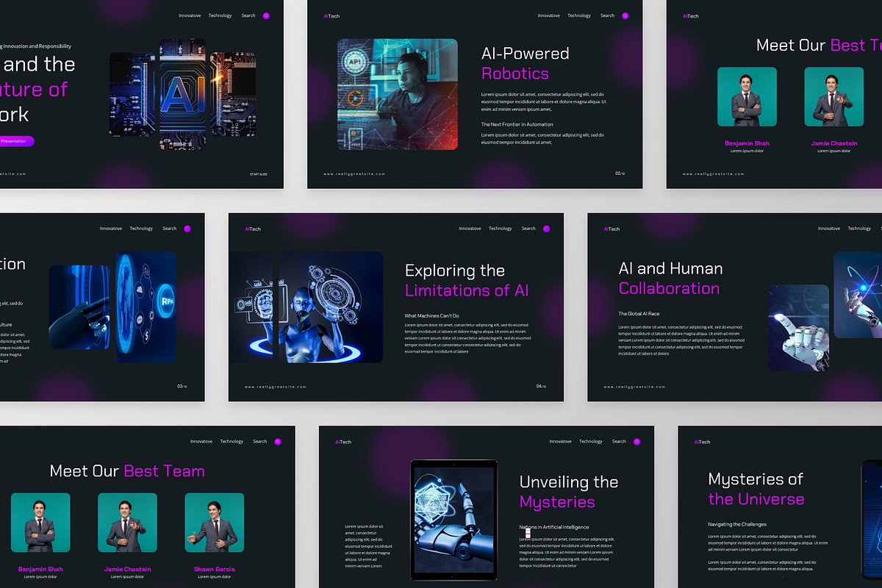This screenshot has width=882, height=588.
Task: Click the 'Navigating the Challenges' subheading
Action: (x=737, y=524)
